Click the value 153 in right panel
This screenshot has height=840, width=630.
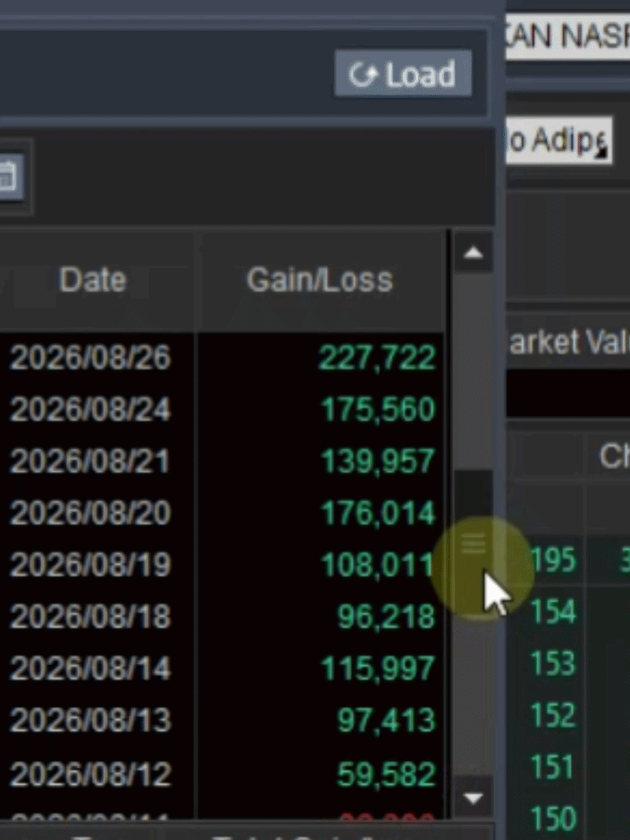pos(554,663)
